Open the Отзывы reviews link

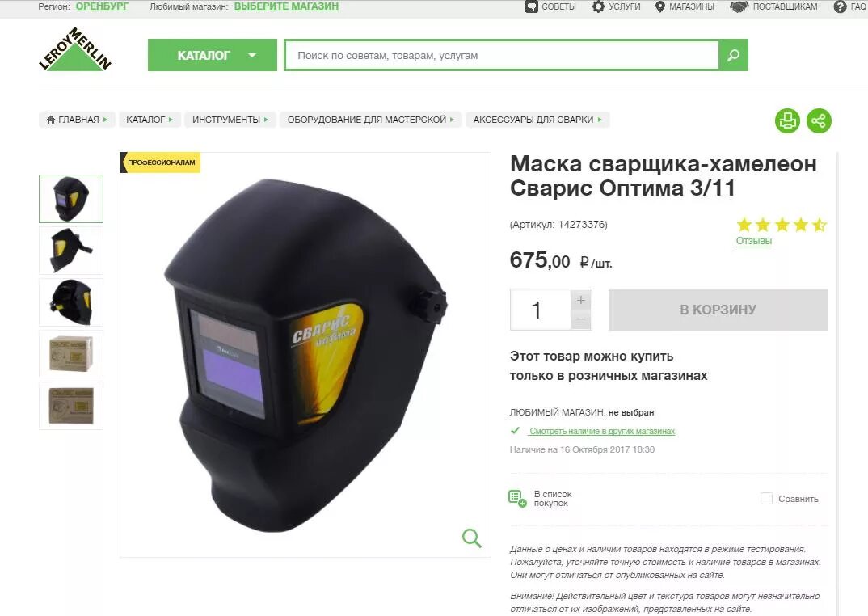[x=753, y=241]
